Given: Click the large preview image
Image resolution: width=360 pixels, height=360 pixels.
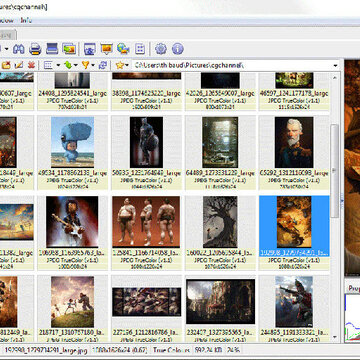Looking at the screenshot, I should pos(352,168).
